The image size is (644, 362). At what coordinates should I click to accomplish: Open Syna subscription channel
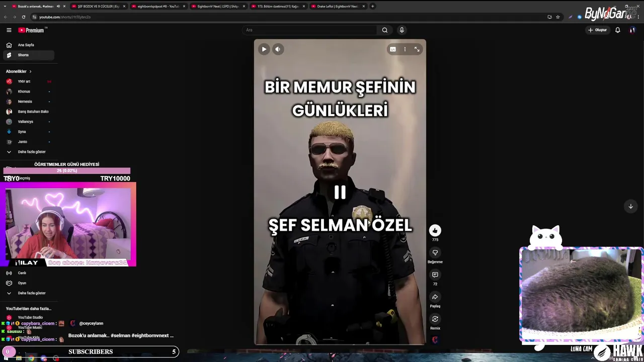point(28,132)
